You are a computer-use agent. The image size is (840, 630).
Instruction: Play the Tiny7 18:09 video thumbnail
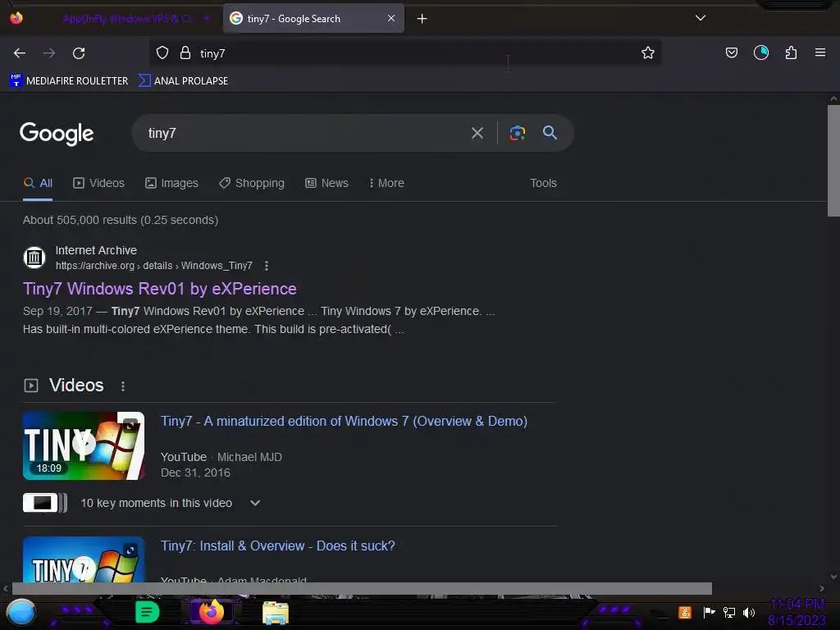pyautogui.click(x=84, y=445)
